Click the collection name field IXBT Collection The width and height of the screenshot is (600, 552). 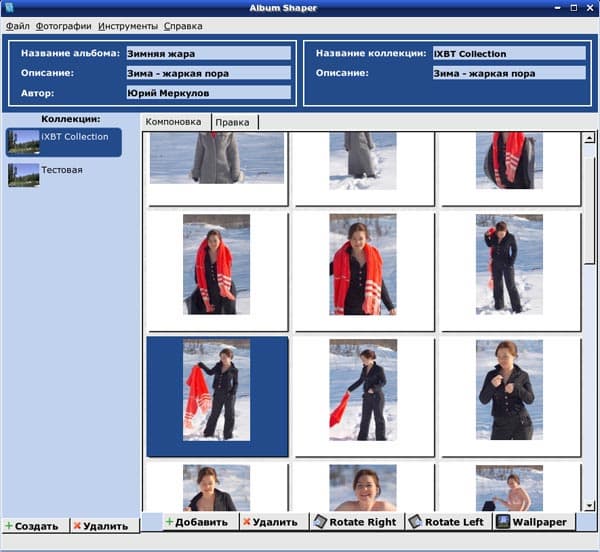tap(509, 53)
